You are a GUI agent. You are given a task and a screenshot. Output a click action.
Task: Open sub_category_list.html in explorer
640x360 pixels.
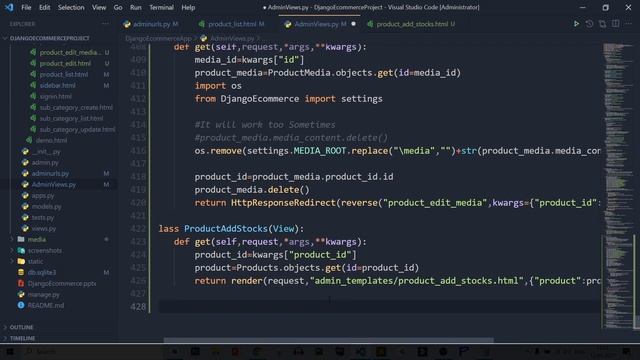click(71, 118)
